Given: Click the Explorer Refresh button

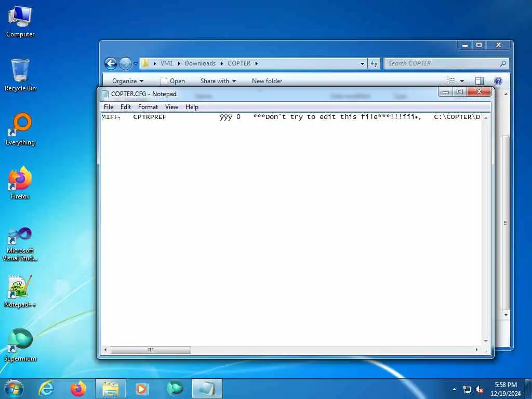Looking at the screenshot, I should [x=374, y=63].
